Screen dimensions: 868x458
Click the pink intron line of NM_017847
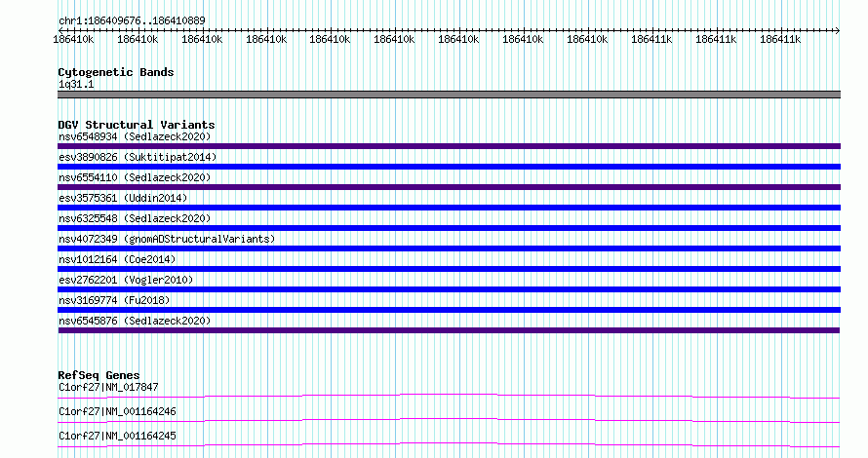[x=449, y=395]
